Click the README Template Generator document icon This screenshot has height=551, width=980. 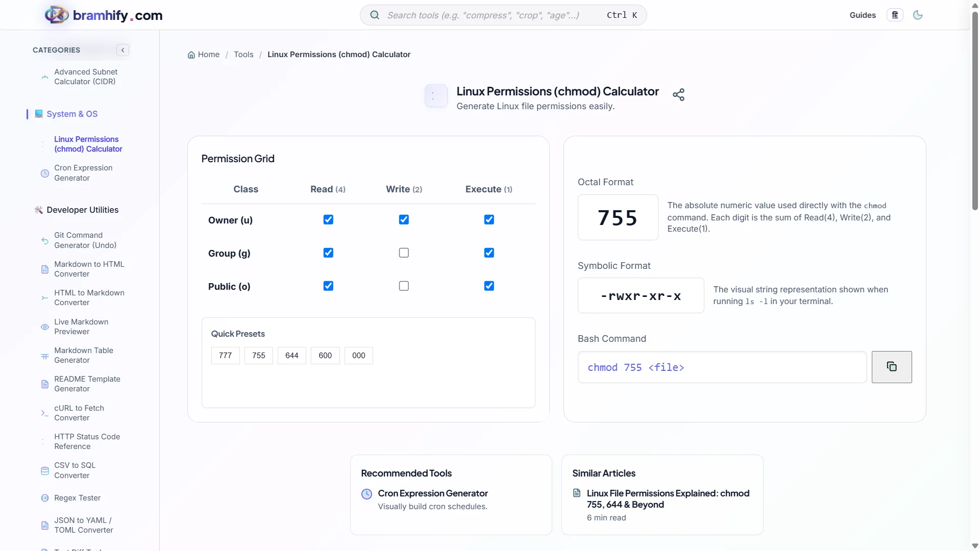point(45,384)
